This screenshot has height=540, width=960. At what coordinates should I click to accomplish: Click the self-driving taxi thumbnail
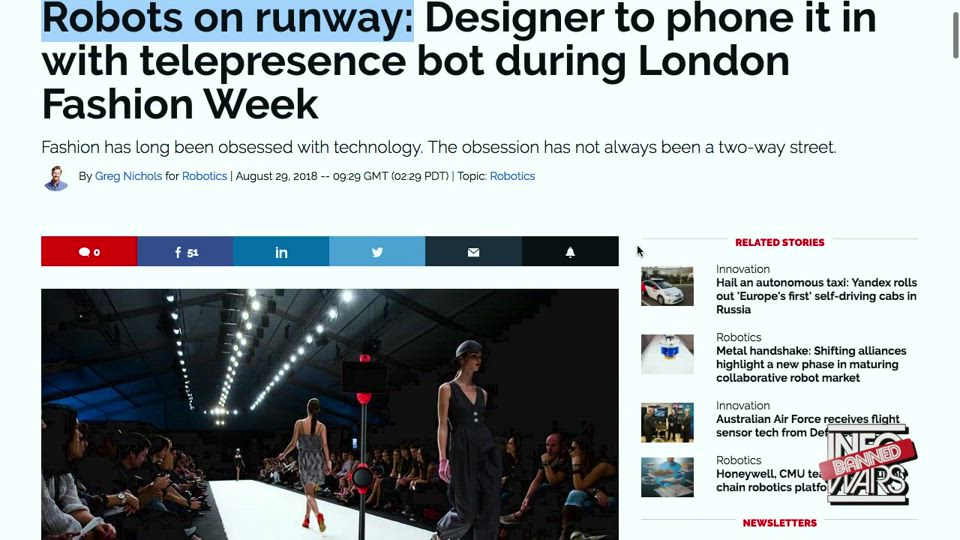[667, 286]
